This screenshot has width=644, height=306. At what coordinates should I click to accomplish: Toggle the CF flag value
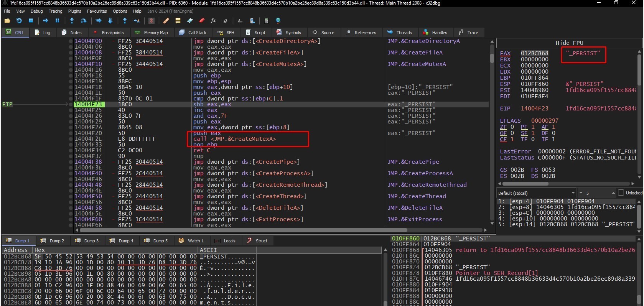[x=512, y=139]
